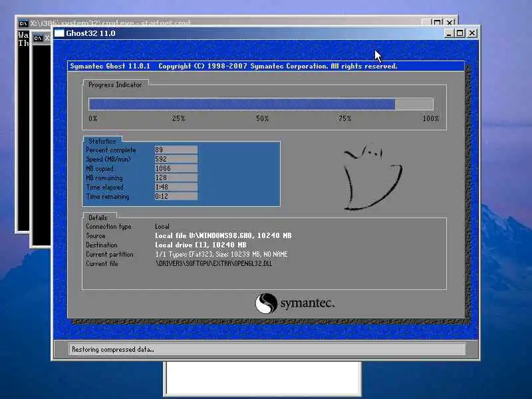Click the Symantec yin-yang logo
532x399 pixels.
click(x=266, y=303)
